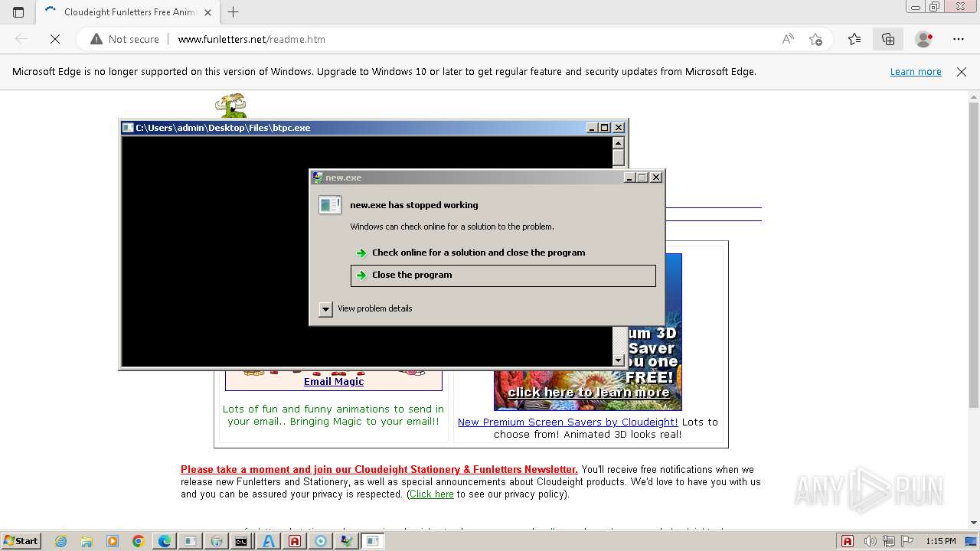Maximize the btpc.exe console window
The width and height of the screenshot is (980, 551).
pos(605,128)
